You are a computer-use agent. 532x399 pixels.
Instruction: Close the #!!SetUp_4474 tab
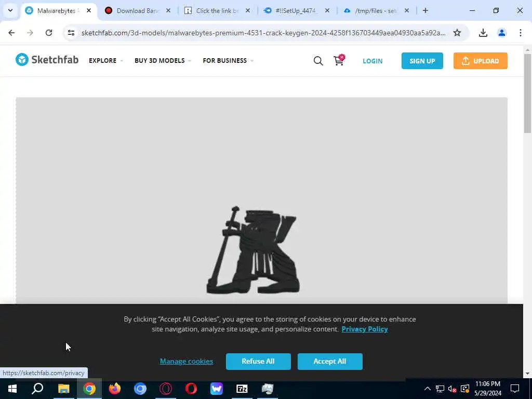pyautogui.click(x=327, y=10)
